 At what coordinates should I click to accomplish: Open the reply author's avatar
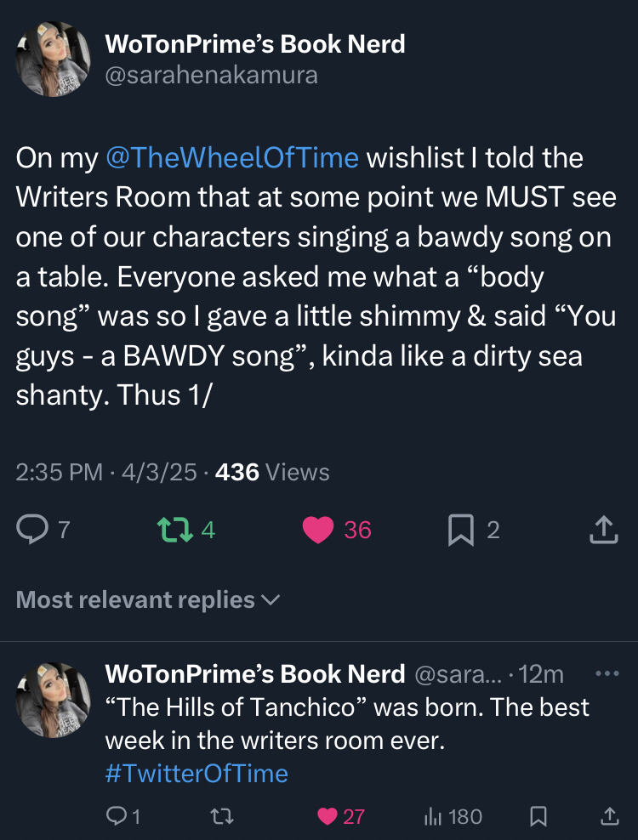54,700
